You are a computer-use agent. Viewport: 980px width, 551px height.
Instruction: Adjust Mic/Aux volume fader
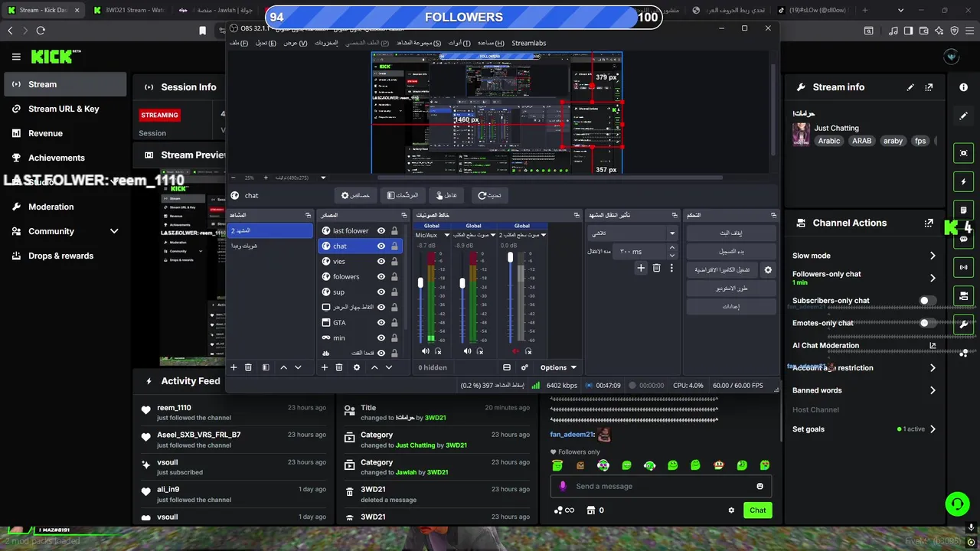coord(420,283)
